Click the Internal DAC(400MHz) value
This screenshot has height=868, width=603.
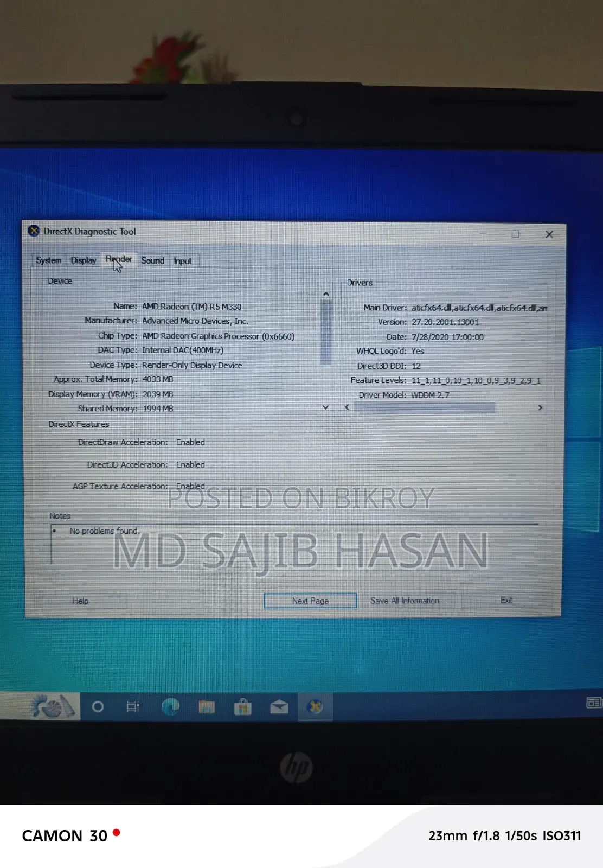point(183,350)
